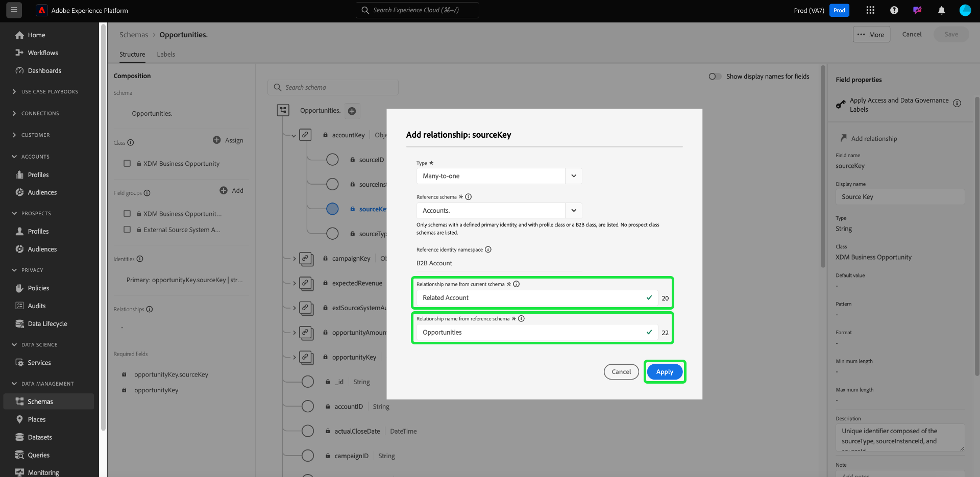Click the Field properties panel scrollbar

pos(977,237)
